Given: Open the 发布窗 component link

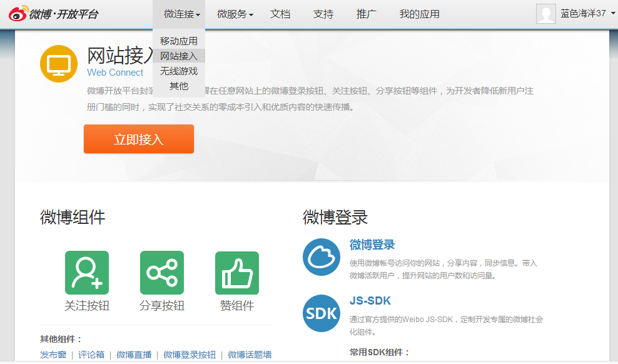Looking at the screenshot, I should [x=53, y=355].
